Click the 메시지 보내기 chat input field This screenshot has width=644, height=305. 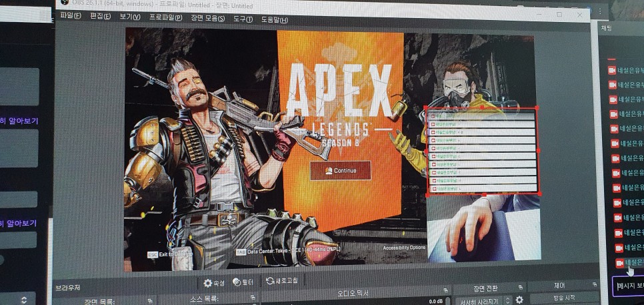click(x=628, y=286)
